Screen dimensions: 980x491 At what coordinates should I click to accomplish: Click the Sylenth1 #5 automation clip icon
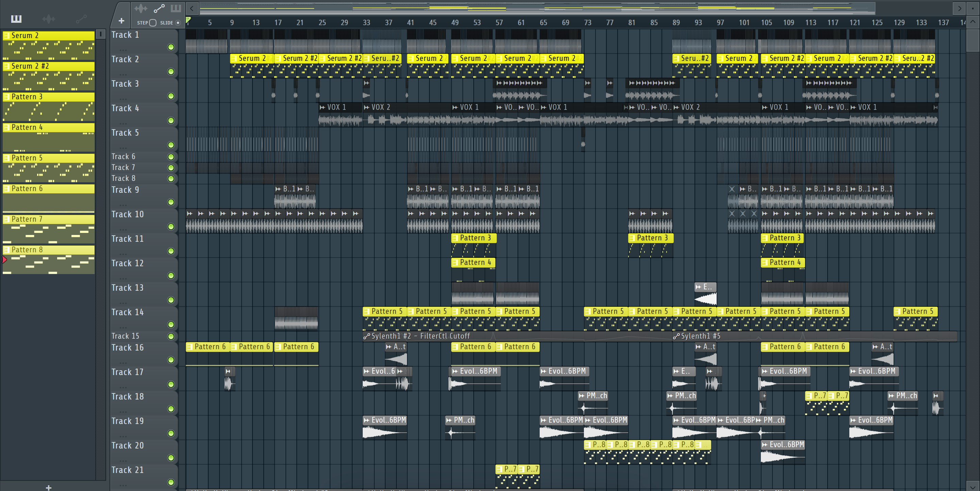click(676, 336)
